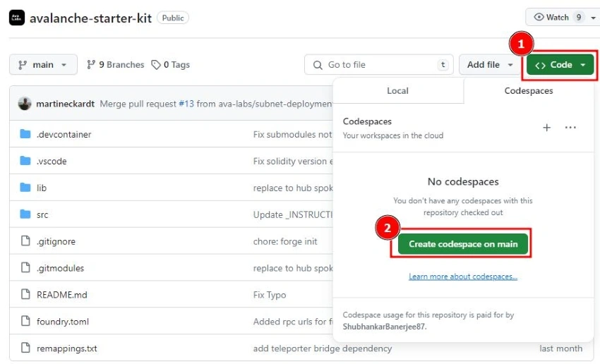This screenshot has width=600, height=364.
Task: Click the code brackets icon on Code button
Action: (540, 66)
